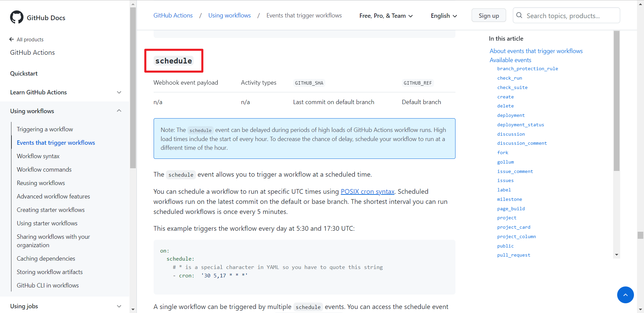Jump to pull_request event

pos(514,255)
